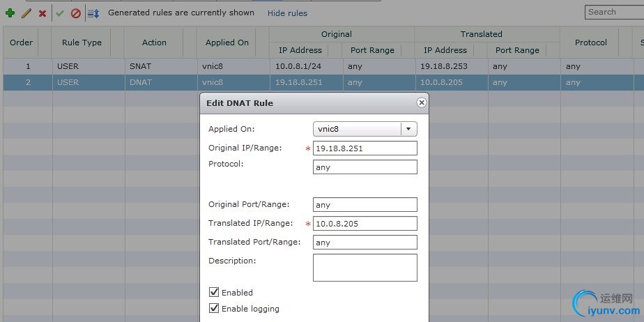Delete rule using red X icon
This screenshot has height=322, width=644.
43,13
